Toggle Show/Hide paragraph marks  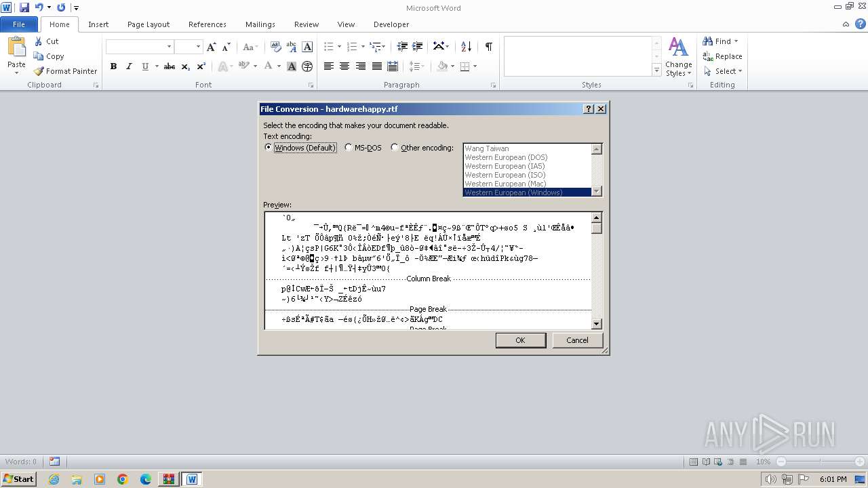coord(488,47)
